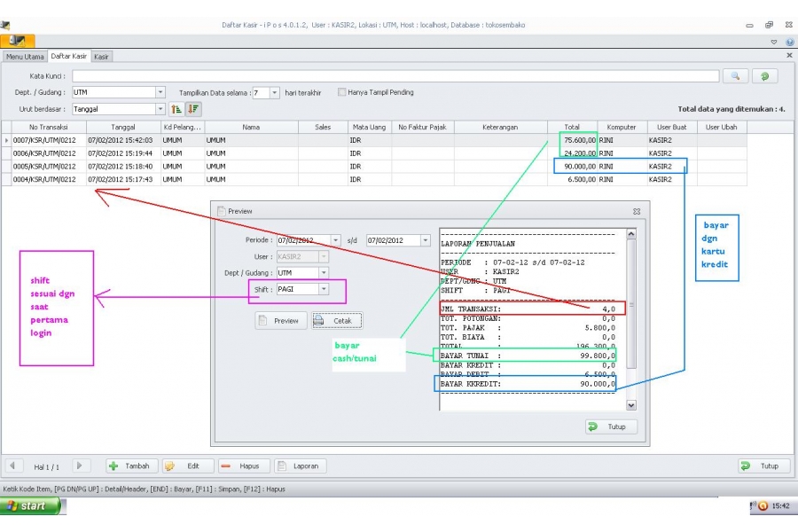Go to next page arrow
This screenshot has width=798, height=532.
[79, 465]
